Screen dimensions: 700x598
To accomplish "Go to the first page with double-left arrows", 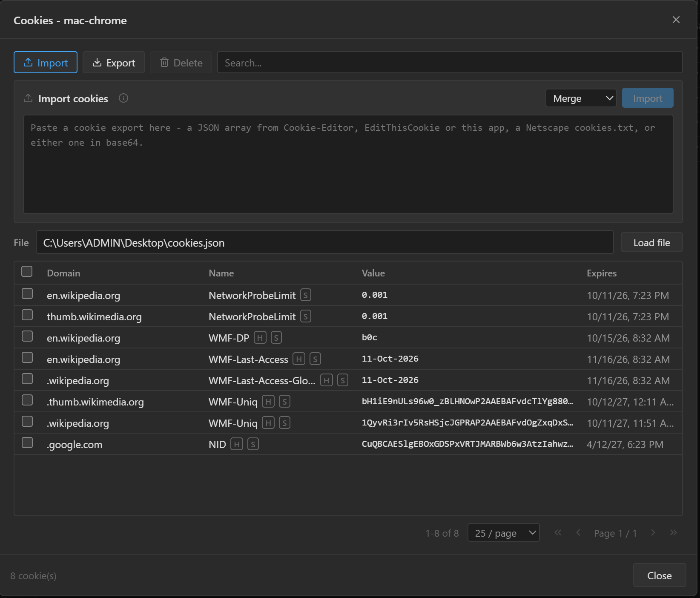I will 558,533.
